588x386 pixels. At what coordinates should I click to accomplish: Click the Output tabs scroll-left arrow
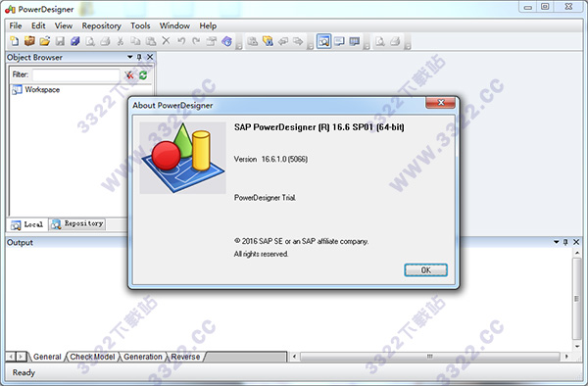[11, 357]
